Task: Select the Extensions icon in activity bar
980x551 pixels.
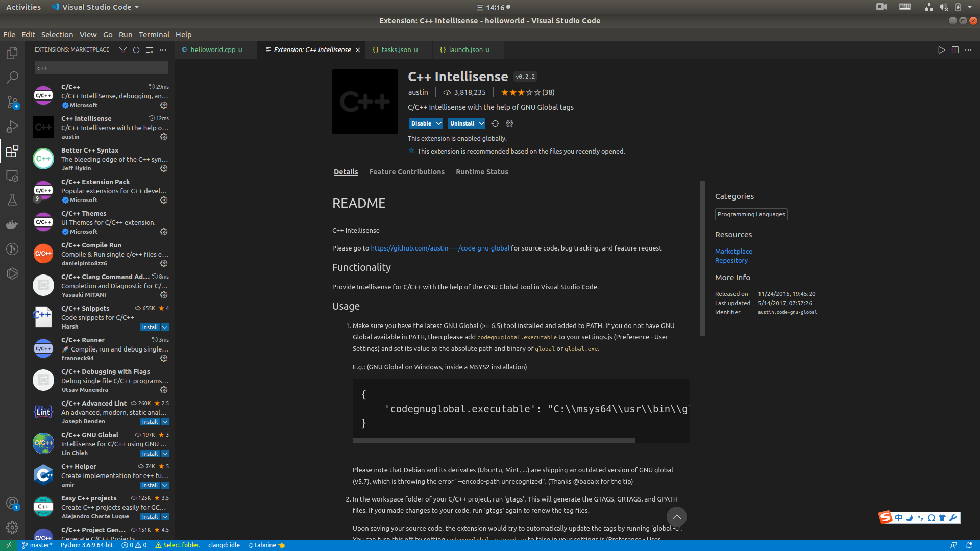Action: tap(12, 151)
